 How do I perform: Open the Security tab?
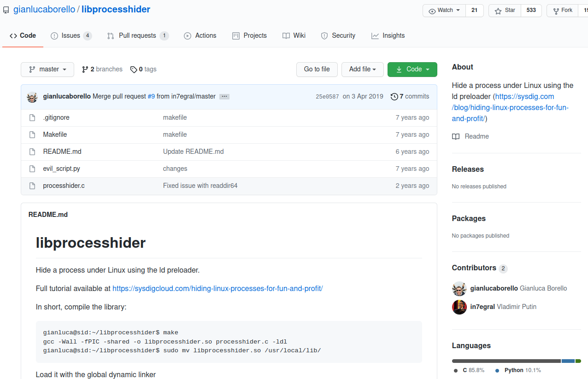338,35
